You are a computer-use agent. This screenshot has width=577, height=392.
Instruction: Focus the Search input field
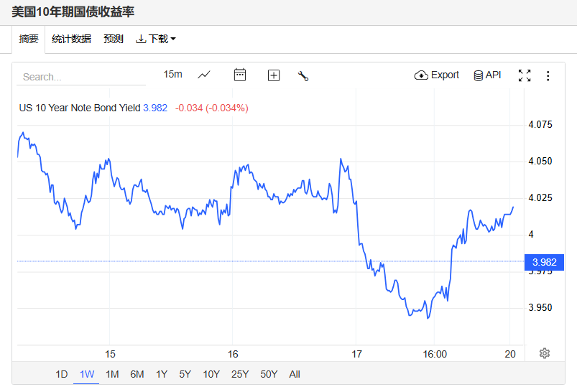pos(81,77)
